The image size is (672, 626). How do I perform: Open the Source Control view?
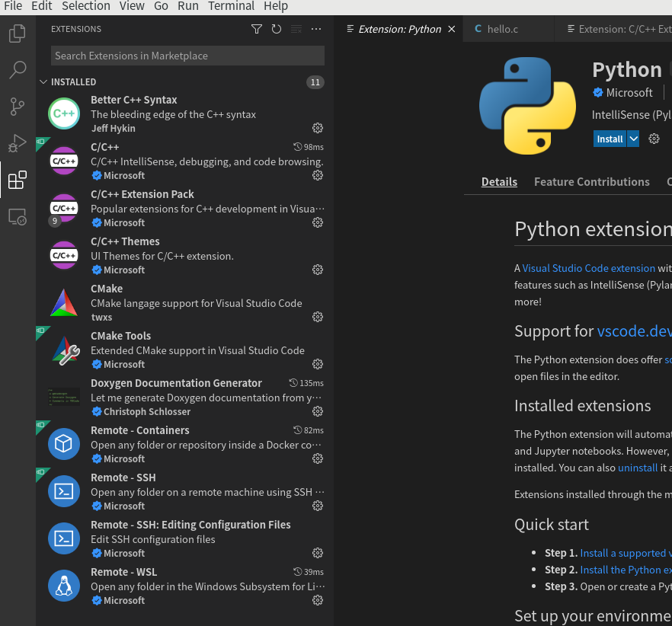coord(18,107)
